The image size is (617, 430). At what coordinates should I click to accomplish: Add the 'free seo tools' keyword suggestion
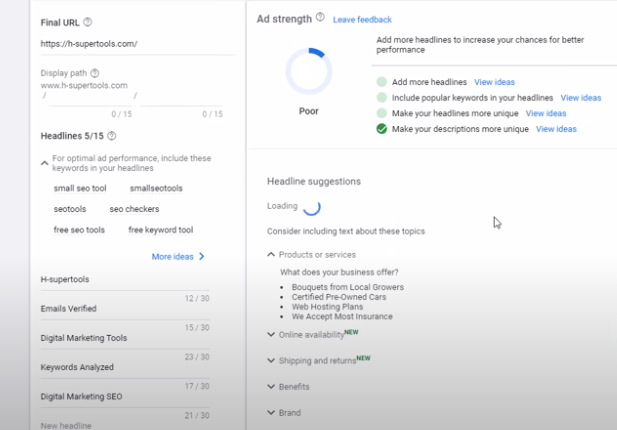coord(79,230)
